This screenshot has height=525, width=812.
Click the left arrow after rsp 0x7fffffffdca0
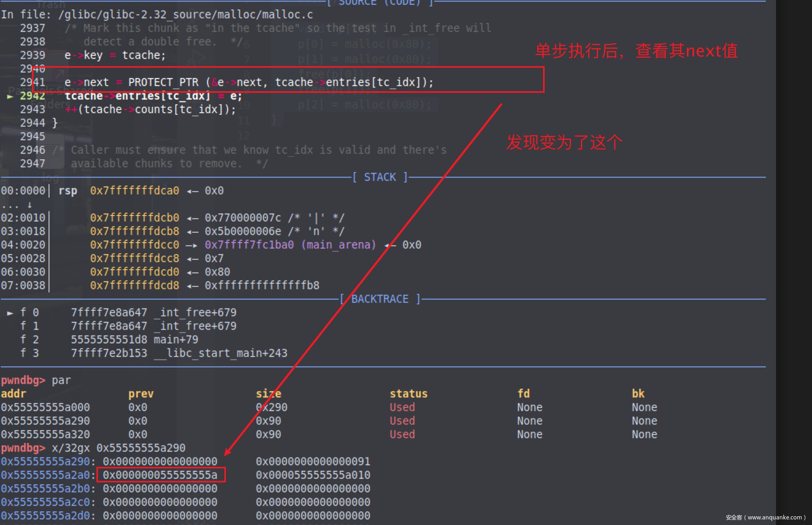(192, 191)
